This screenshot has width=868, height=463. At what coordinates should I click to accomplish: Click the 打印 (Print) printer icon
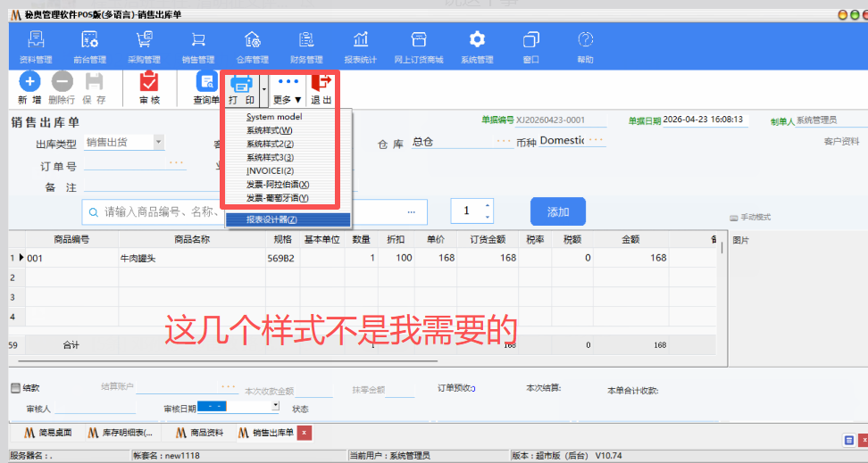click(x=241, y=82)
